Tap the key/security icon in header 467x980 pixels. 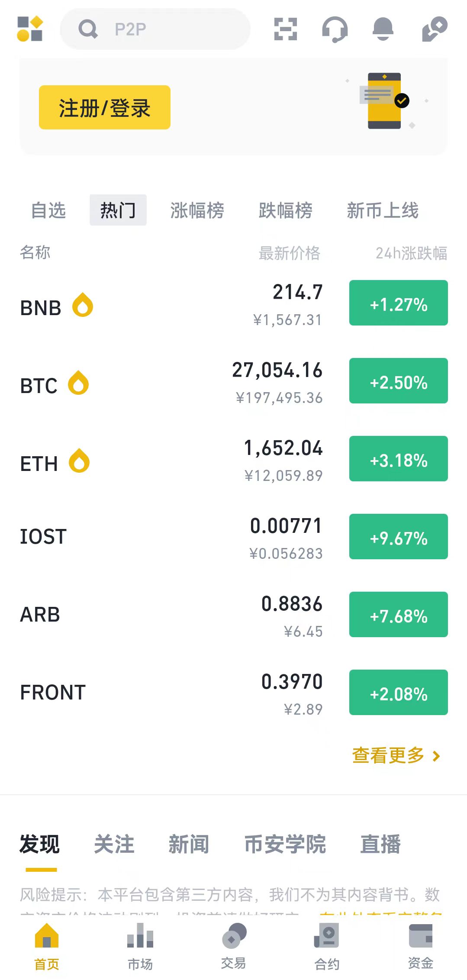pos(434,29)
